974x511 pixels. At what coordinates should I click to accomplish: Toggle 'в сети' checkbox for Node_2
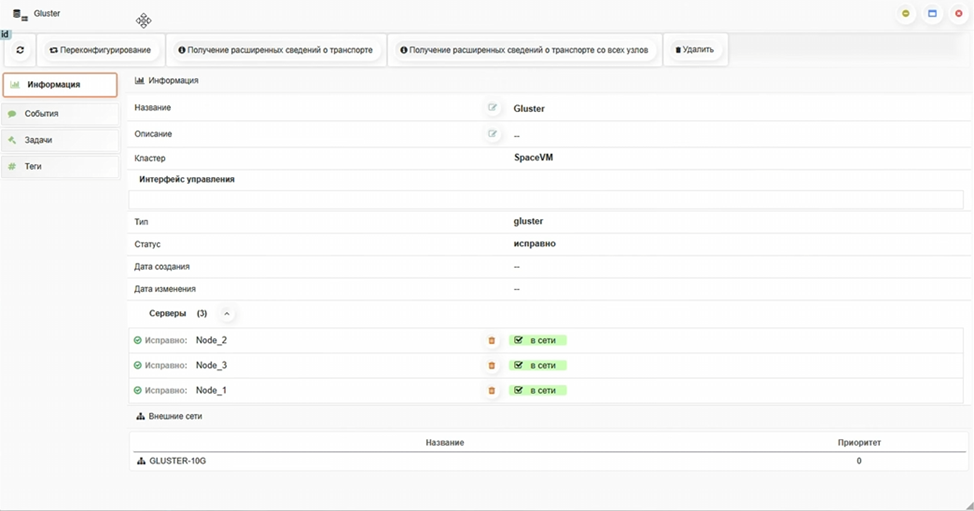coord(518,340)
